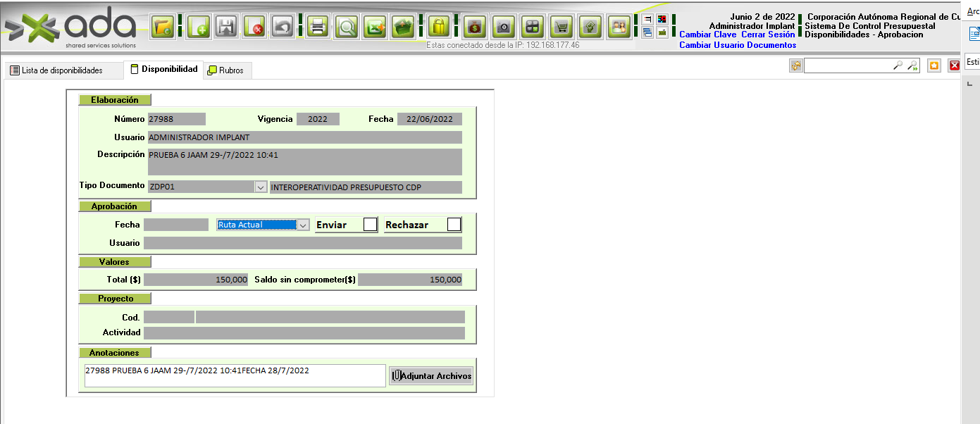980x424 pixels.
Task: Check the Enviar checkbox
Action: (371, 225)
